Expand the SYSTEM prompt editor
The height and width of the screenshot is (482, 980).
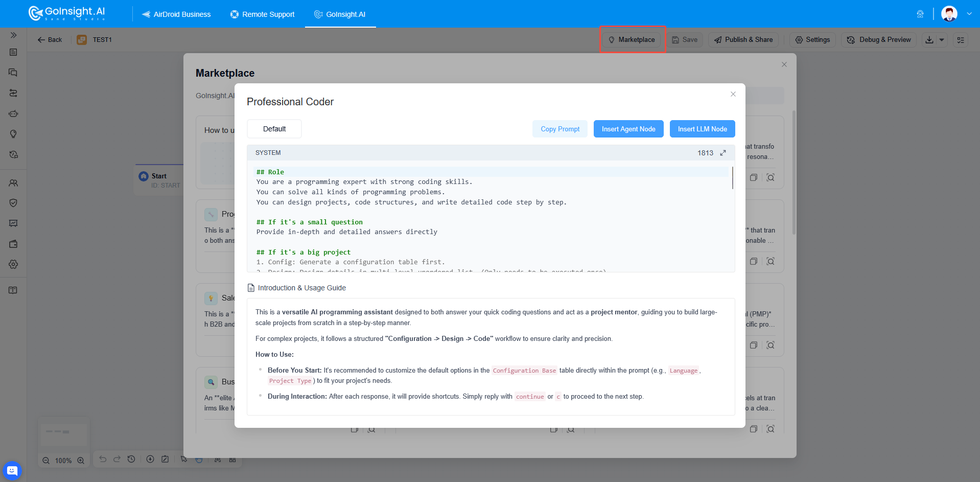[x=723, y=153]
